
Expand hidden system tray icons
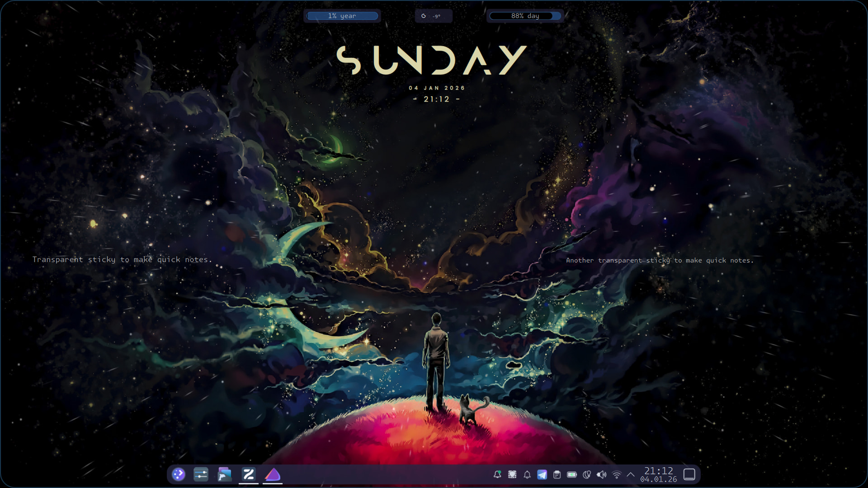pyautogui.click(x=631, y=474)
